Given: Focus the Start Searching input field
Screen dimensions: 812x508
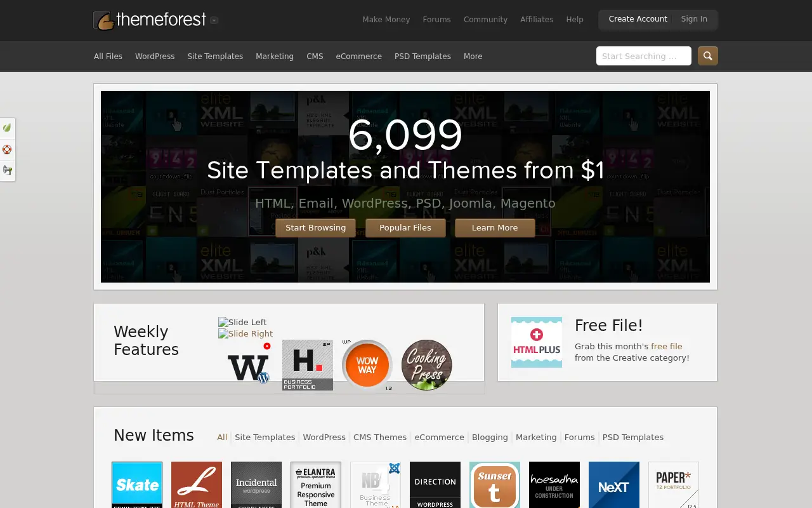Looking at the screenshot, I should [644, 56].
